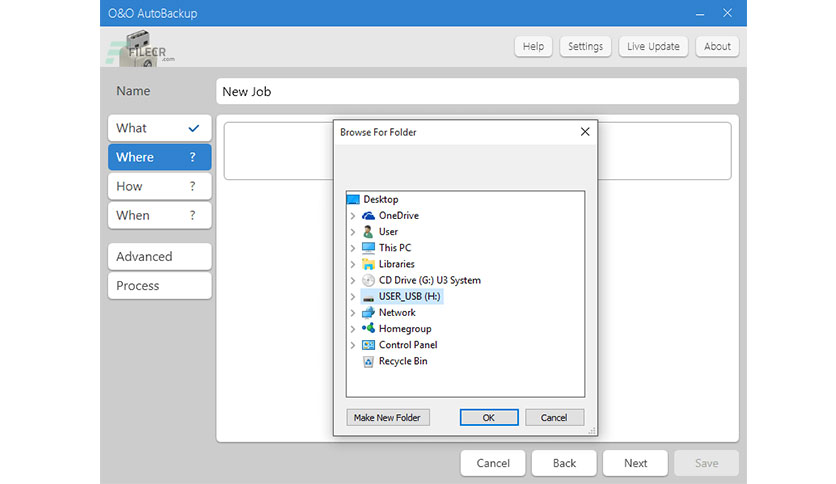
Task: Go to the How step
Action: tap(159, 186)
